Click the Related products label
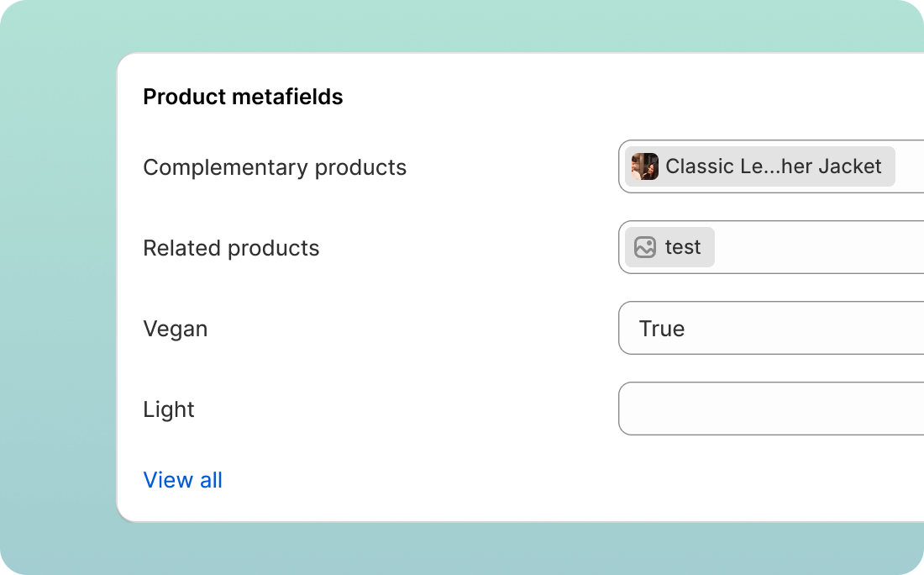This screenshot has height=575, width=924. 231,248
